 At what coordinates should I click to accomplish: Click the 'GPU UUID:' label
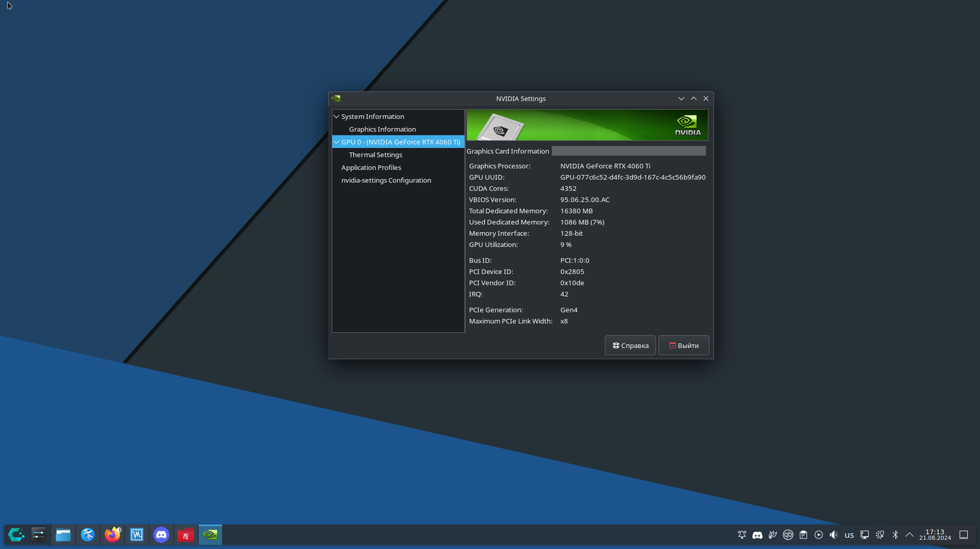487,177
